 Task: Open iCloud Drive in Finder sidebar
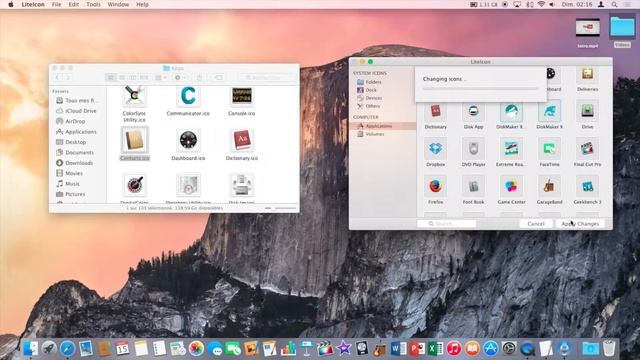[x=76, y=111]
